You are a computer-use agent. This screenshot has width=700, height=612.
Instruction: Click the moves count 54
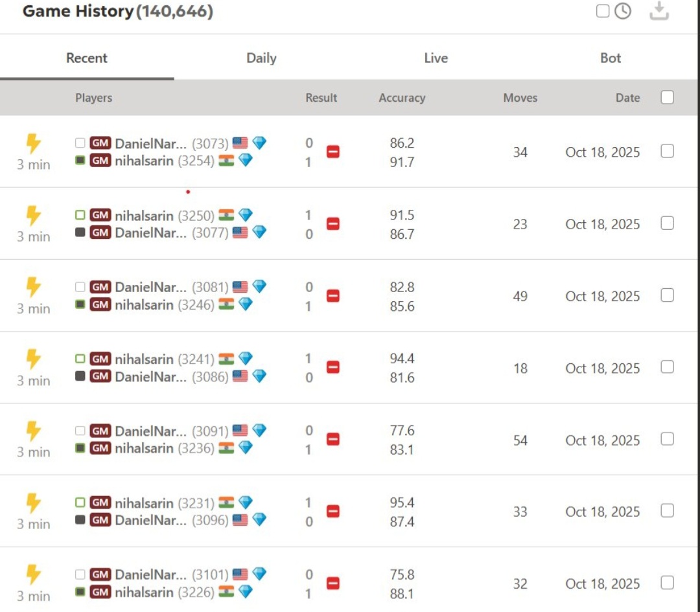coord(520,440)
